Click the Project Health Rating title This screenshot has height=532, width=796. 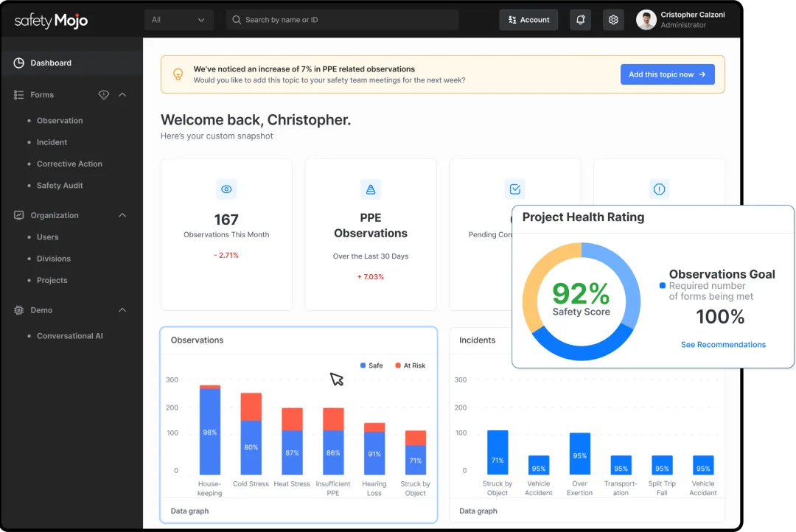point(583,217)
